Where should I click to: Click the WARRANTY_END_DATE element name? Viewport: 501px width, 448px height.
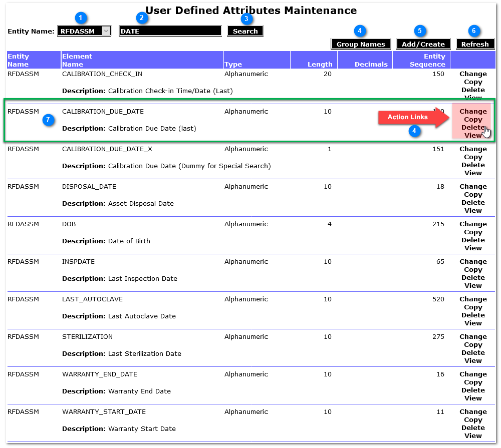100,374
